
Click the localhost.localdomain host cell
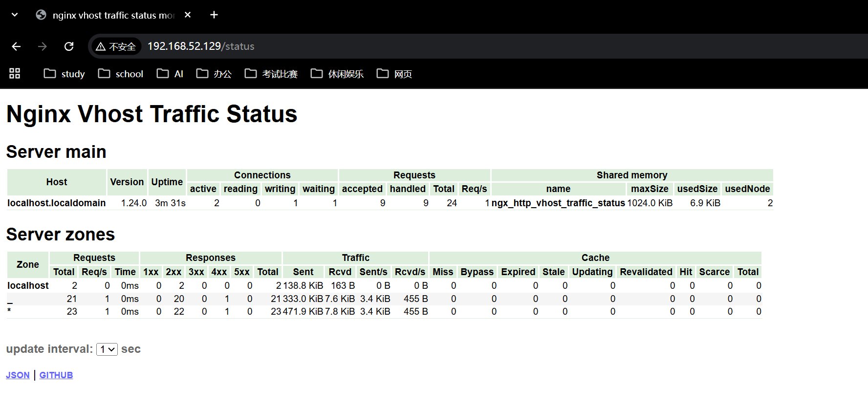click(x=57, y=203)
